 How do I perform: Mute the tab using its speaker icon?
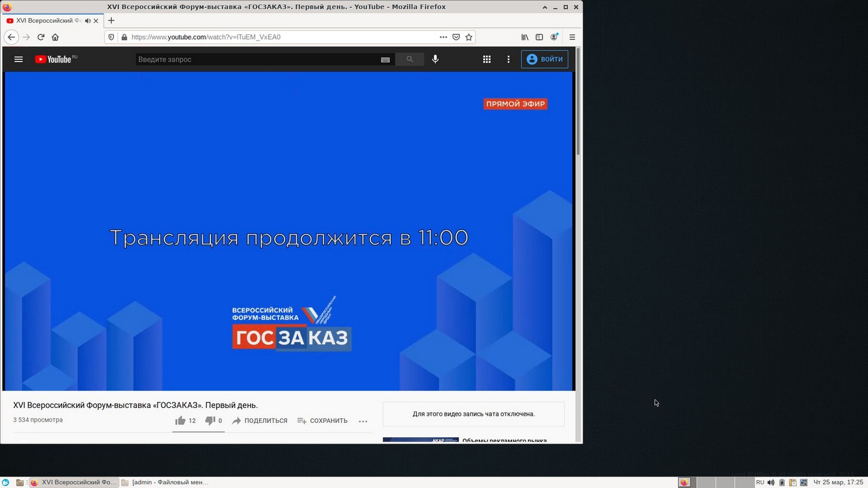tap(87, 20)
